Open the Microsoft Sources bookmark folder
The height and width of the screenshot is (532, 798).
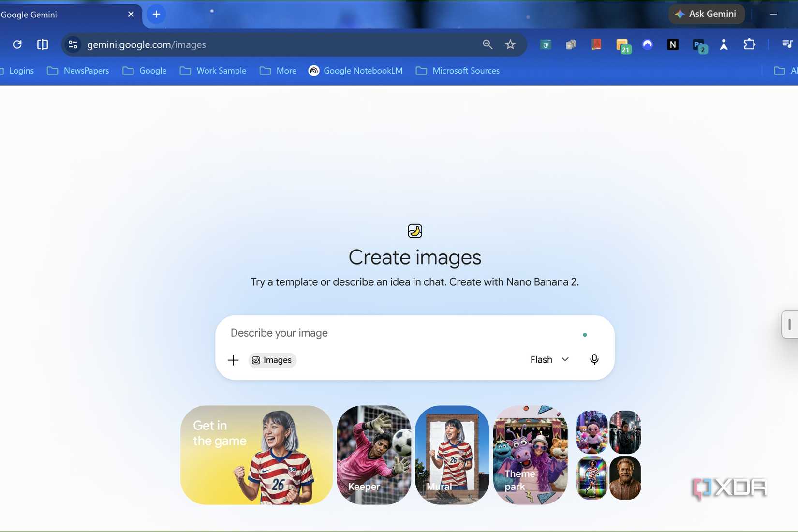pyautogui.click(x=458, y=71)
